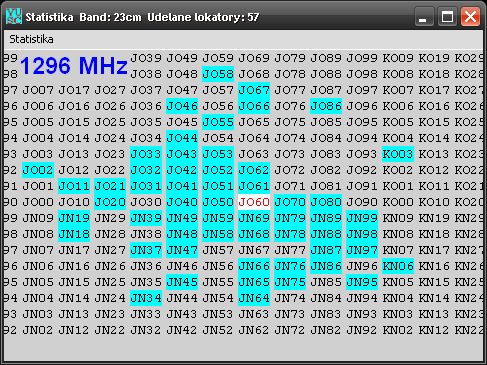Click locator cell JO86
The width and height of the screenshot is (487, 365).
click(x=326, y=106)
